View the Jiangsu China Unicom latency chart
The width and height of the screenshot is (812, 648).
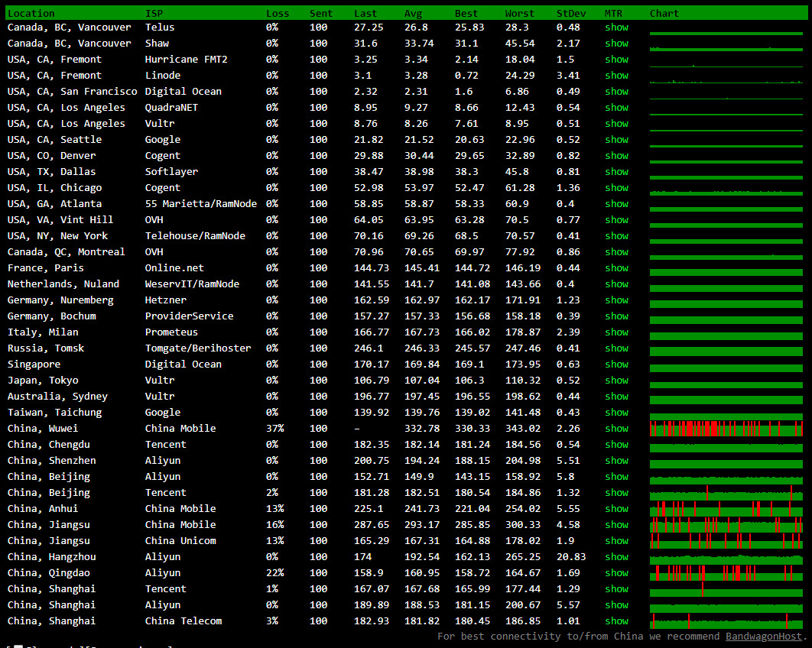[726, 541]
